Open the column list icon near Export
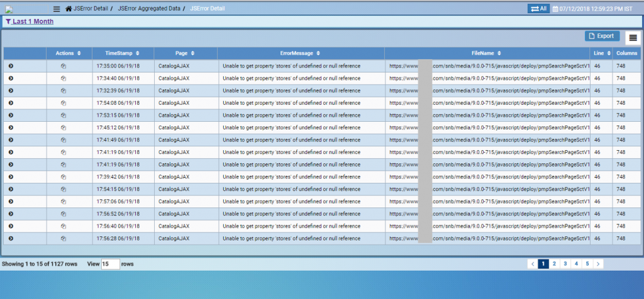 pyautogui.click(x=633, y=38)
